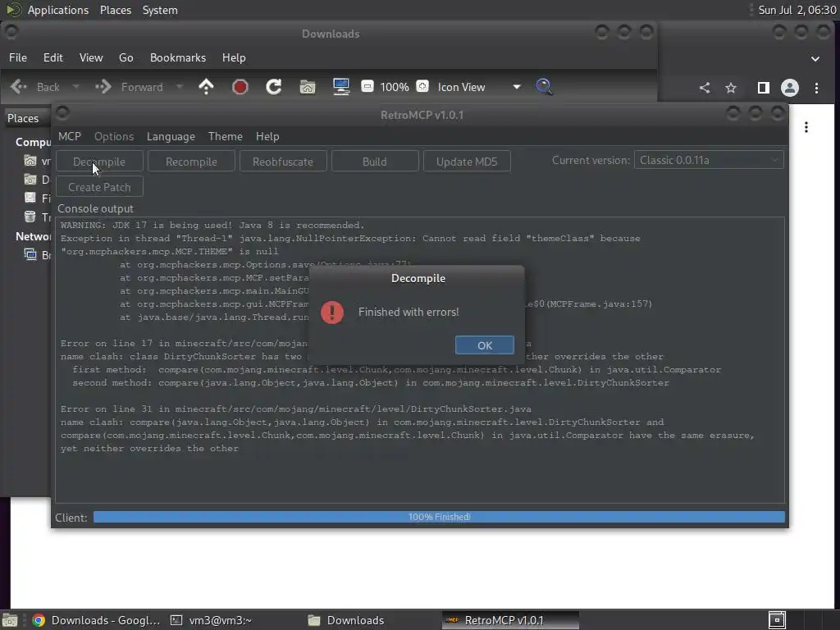Viewport: 840px width, 630px height.
Task: Click RetroMCP window title bar
Action: (422, 115)
